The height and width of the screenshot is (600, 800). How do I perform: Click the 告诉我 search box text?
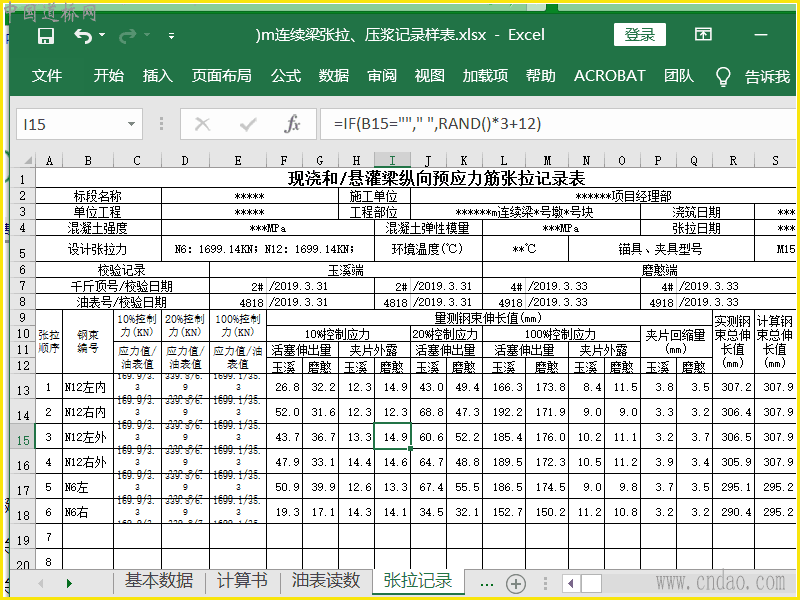click(x=767, y=77)
